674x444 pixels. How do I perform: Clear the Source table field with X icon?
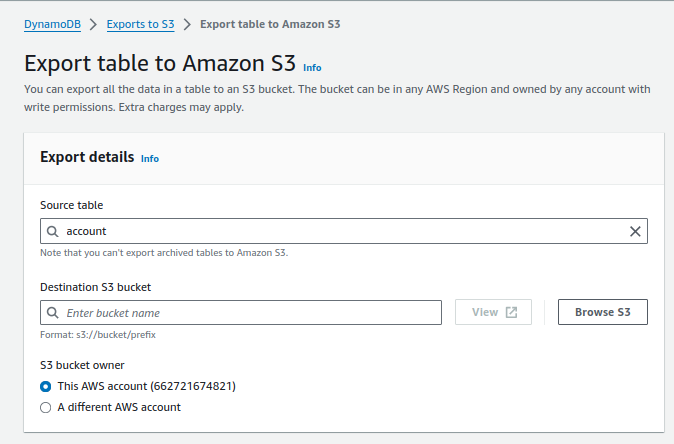(x=635, y=231)
